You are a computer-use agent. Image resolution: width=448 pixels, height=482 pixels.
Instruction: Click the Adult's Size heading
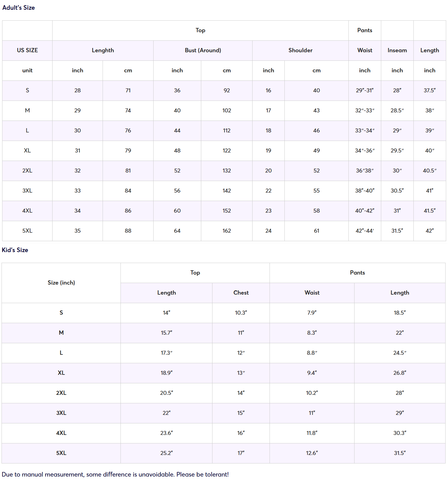tap(19, 8)
